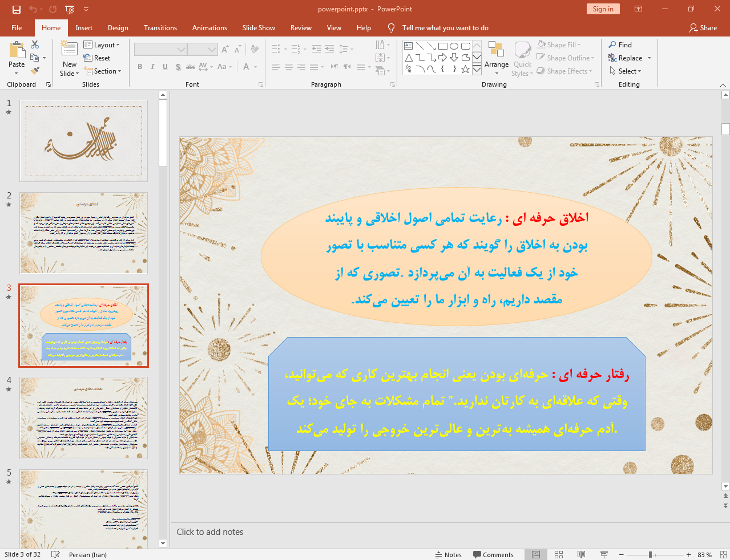Switch to the Slide Show tab
The image size is (730, 560).
(259, 28)
